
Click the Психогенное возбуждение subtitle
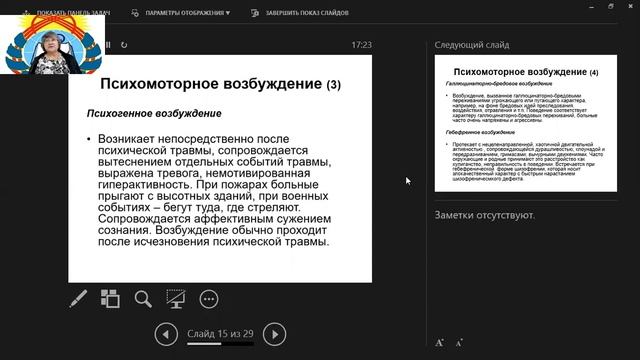(154, 113)
